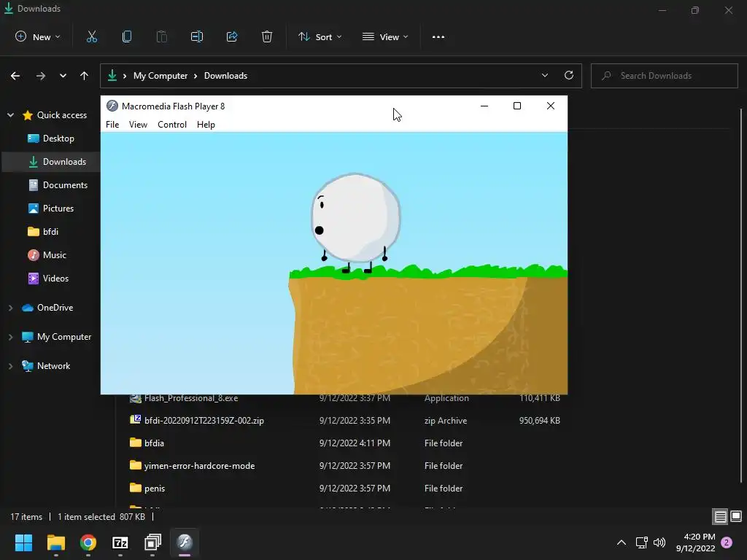Open the View dropdown menu
The height and width of the screenshot is (560, 747).
[x=385, y=36]
